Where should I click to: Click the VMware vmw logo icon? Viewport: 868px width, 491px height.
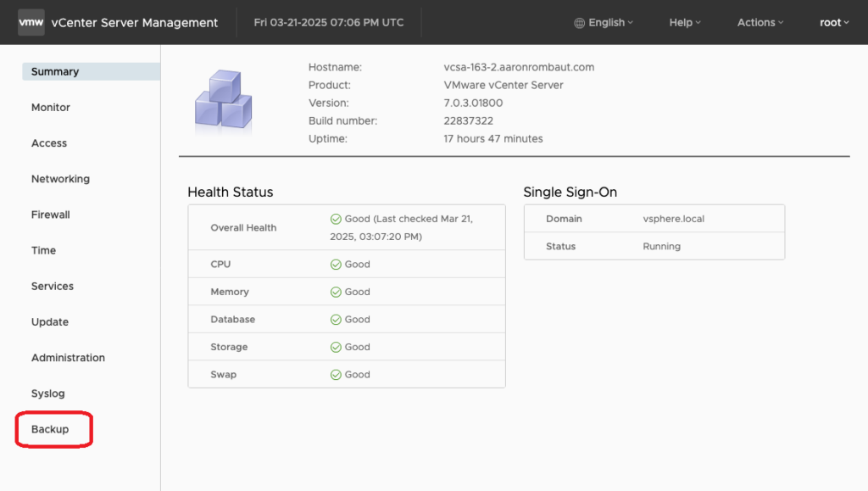31,23
